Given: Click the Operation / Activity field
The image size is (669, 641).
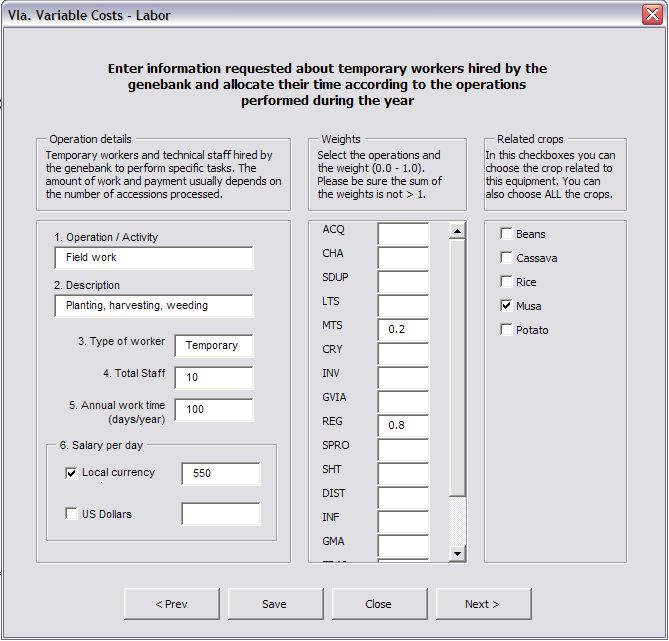Looking at the screenshot, I should 154,258.
